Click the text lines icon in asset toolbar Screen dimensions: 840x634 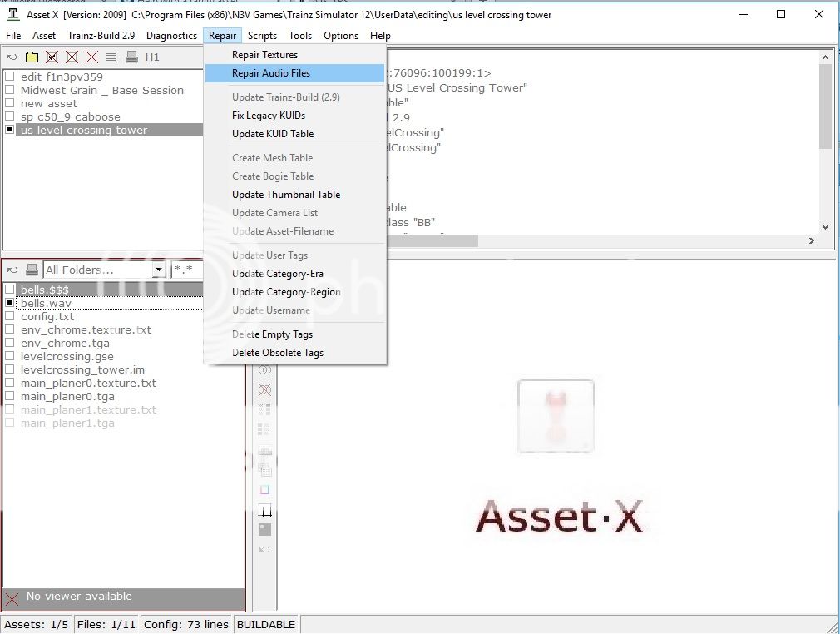(x=111, y=57)
